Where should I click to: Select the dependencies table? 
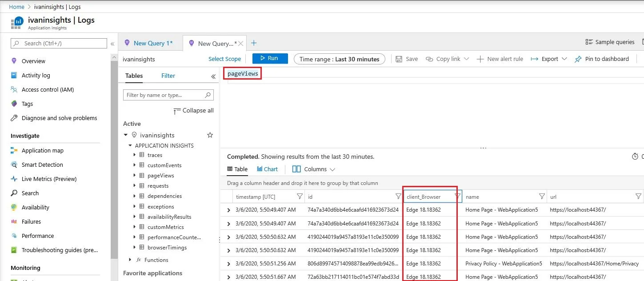(x=164, y=196)
